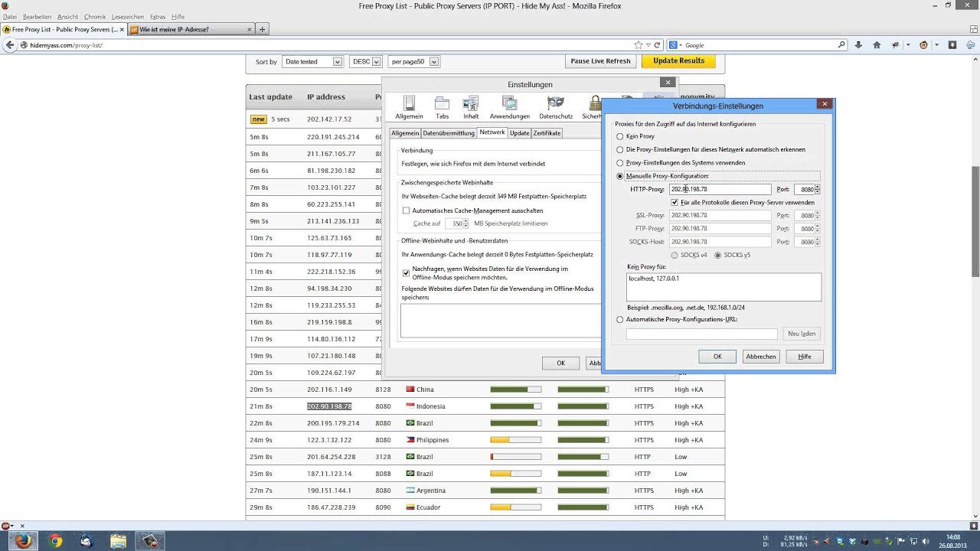Open the Lesezeichen menu
The image size is (980, 551).
pyautogui.click(x=127, y=16)
